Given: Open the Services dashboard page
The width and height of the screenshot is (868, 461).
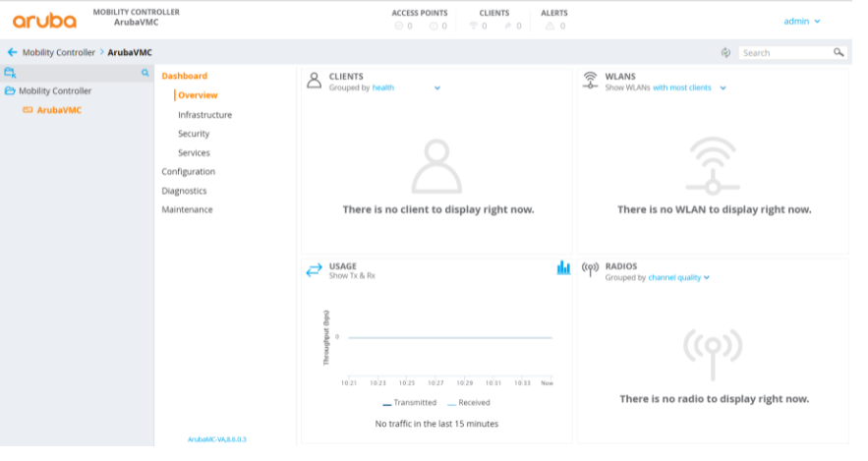Looking at the screenshot, I should pos(194,152).
